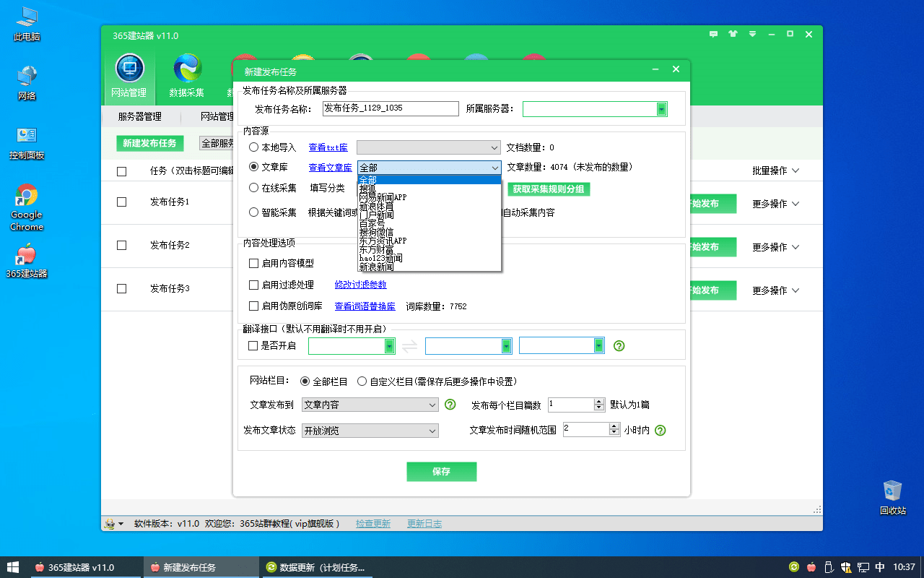The height and width of the screenshot is (578, 924).
Task: Open the 发布文章状态 dropdown
Action: [x=370, y=431]
